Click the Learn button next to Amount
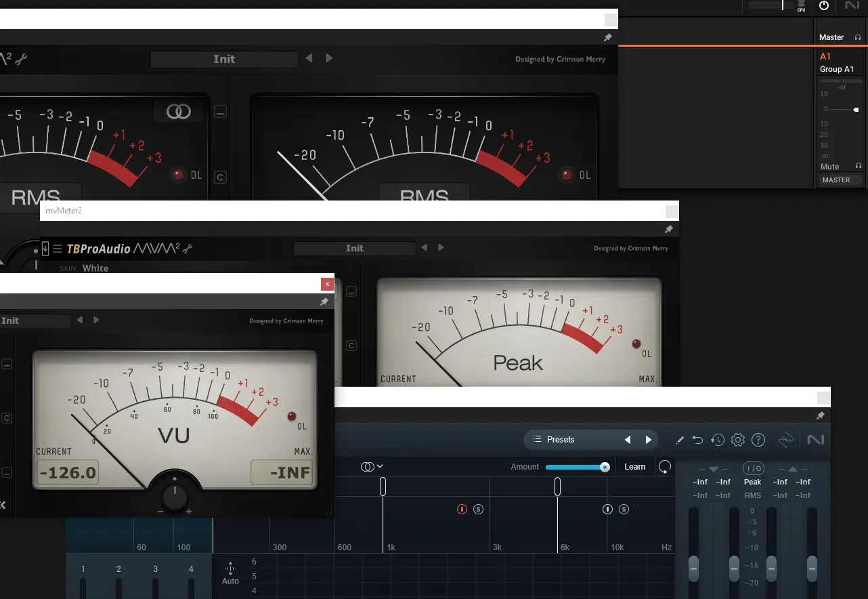Screen dimensions: 868x599 (x=634, y=466)
